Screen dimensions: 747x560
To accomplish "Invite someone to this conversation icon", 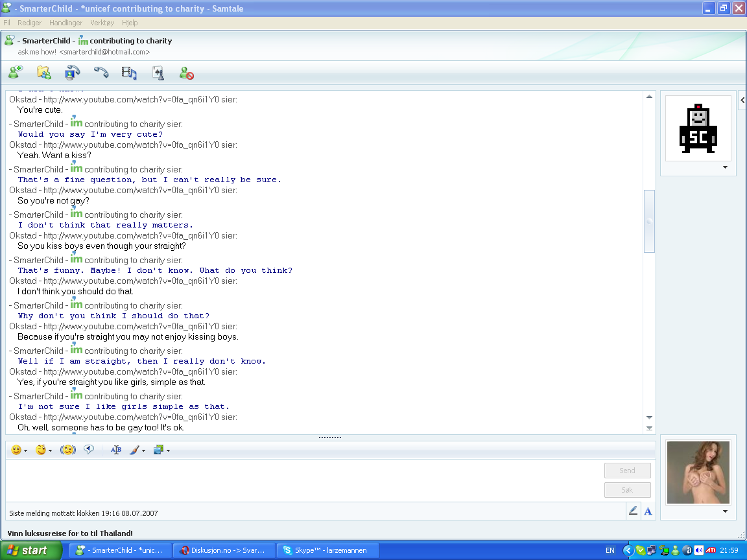I will [x=16, y=73].
